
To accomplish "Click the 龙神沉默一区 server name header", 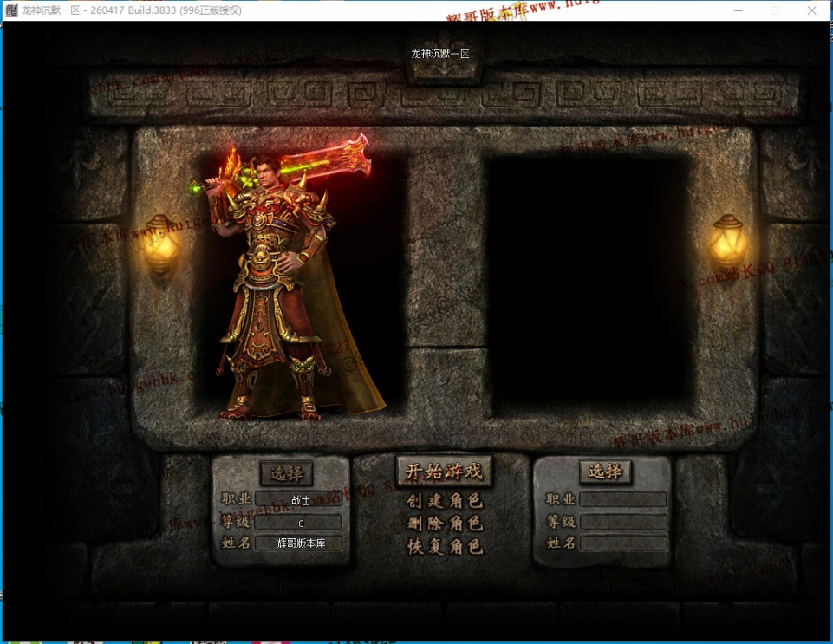I will tap(440, 54).
